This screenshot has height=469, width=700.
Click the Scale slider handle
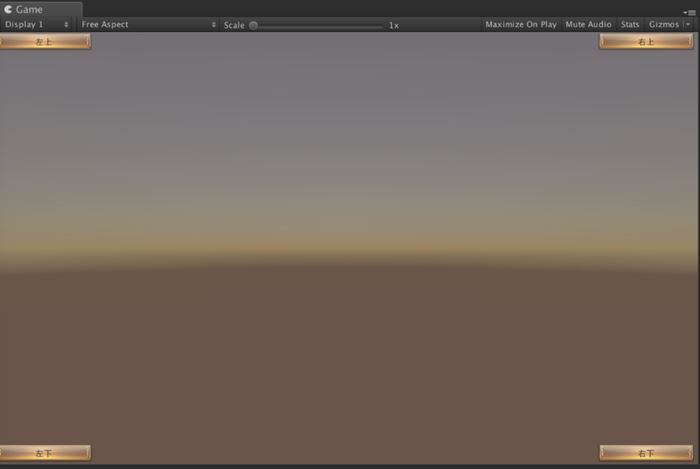point(253,25)
